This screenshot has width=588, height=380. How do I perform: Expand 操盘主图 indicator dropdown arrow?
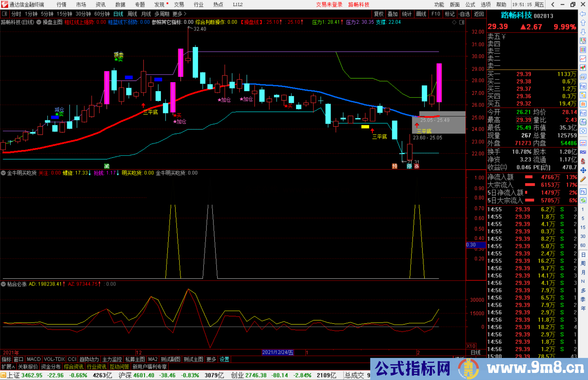tap(39, 22)
